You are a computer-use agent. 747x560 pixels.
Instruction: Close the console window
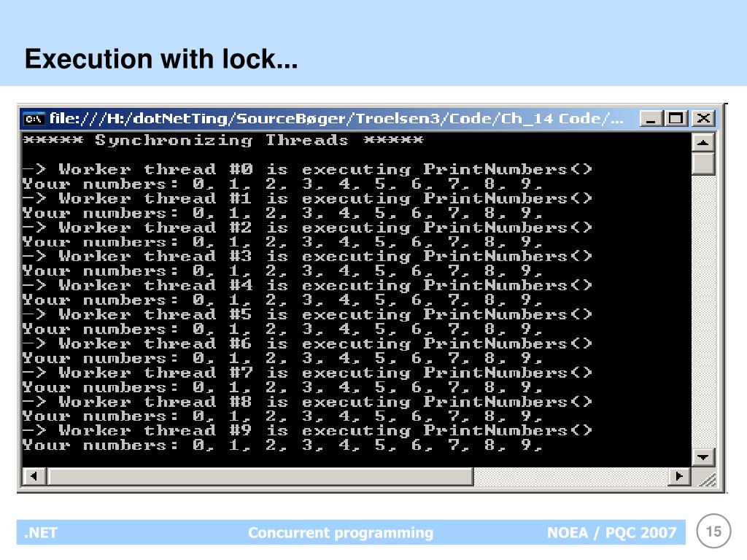point(703,118)
